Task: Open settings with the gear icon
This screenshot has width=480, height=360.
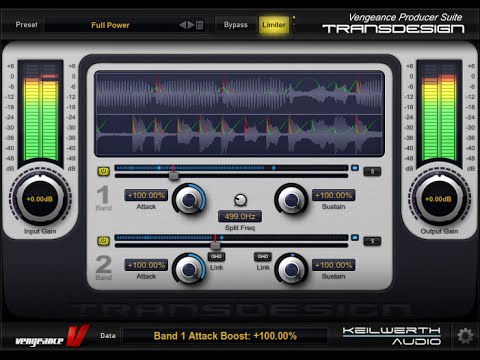Action: tap(465, 336)
